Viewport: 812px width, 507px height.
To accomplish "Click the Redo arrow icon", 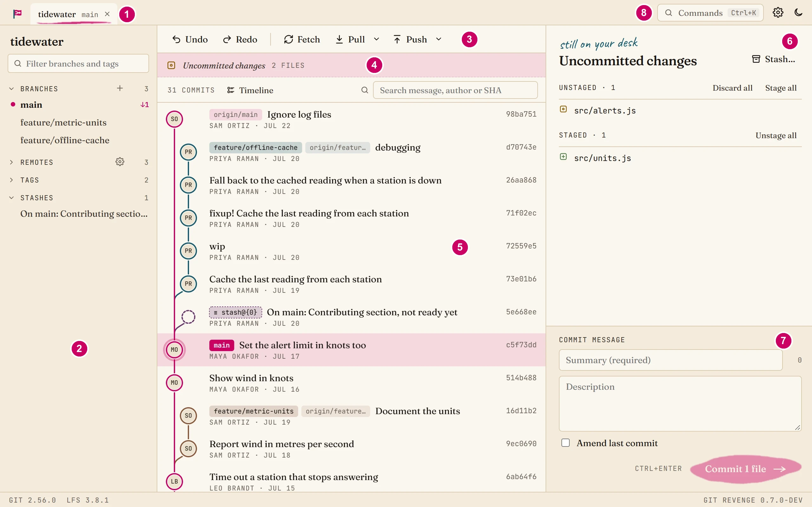I will pos(227,40).
